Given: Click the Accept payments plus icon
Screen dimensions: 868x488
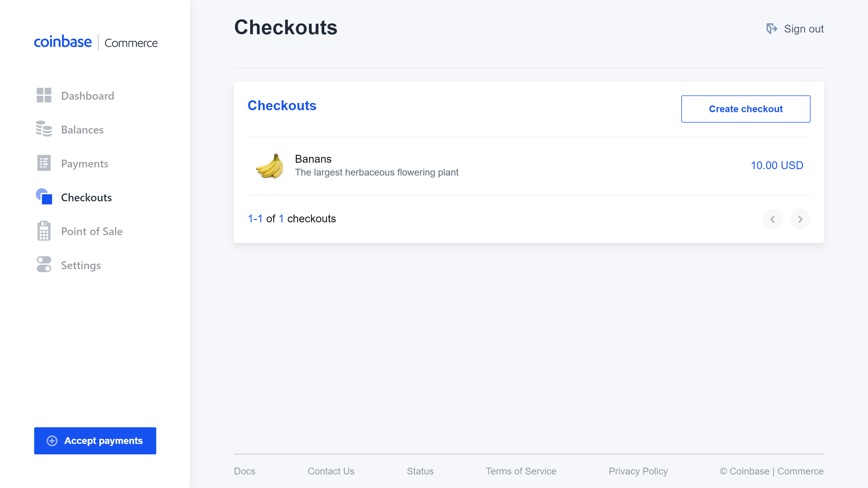Looking at the screenshot, I should click(52, 441).
